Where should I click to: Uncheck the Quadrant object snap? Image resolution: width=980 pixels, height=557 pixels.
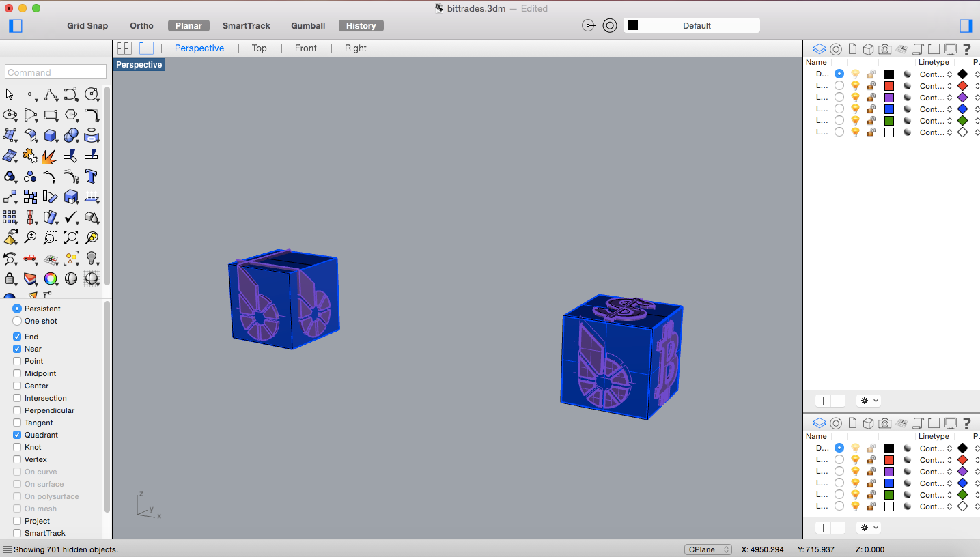[17, 435]
